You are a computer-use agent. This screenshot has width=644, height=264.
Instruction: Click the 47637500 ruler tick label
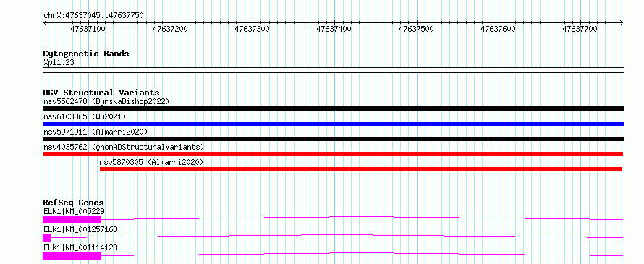[417, 29]
